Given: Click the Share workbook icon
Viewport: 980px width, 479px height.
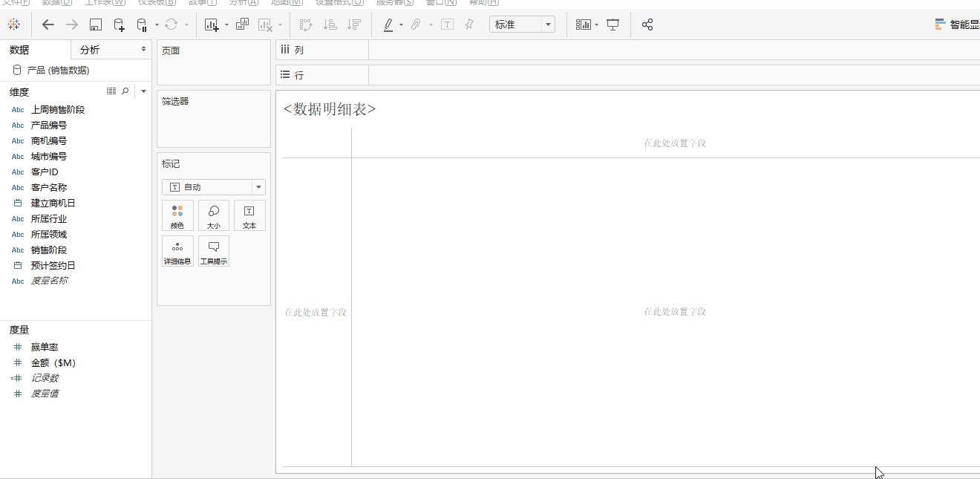Looking at the screenshot, I should coord(647,24).
